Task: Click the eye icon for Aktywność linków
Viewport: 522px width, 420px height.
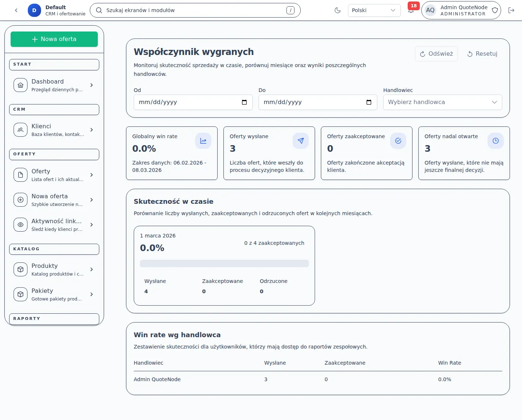Action: [21, 225]
